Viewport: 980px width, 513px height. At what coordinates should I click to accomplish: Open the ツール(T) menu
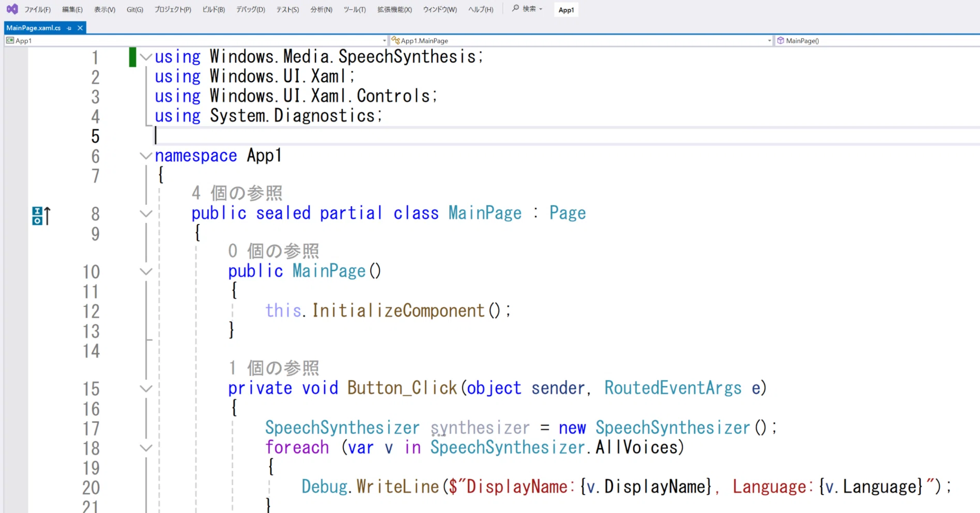(355, 9)
